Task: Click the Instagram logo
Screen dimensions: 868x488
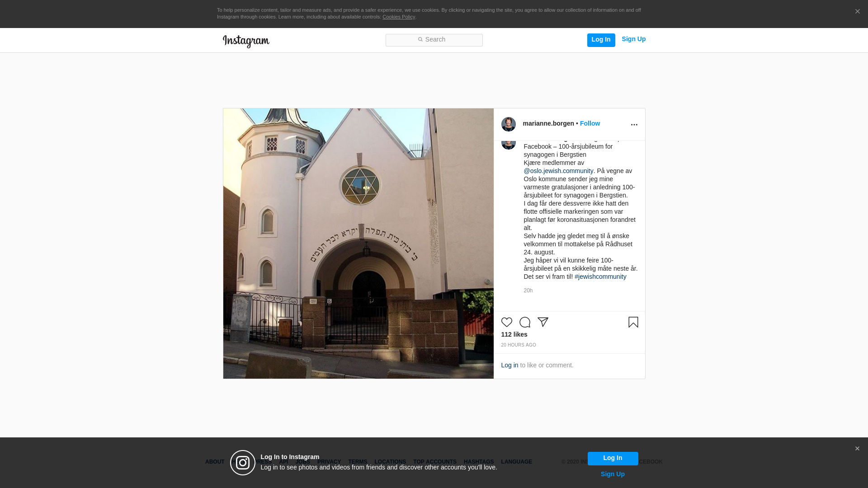Action: (246, 42)
